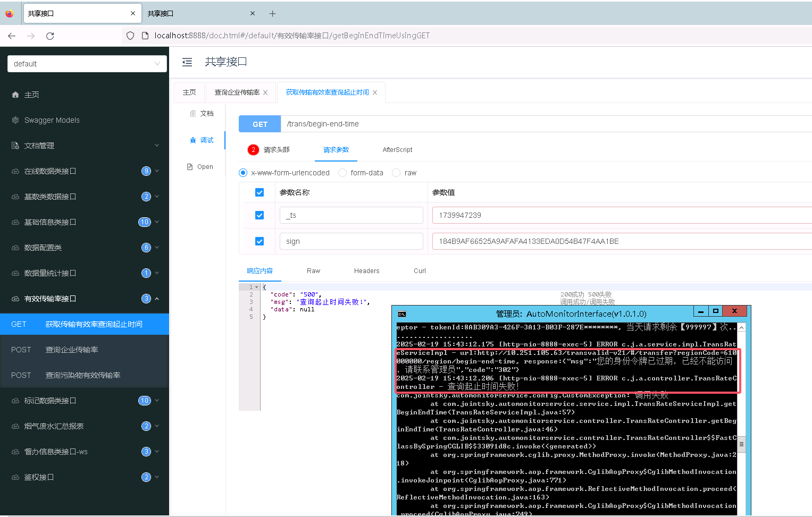Viewport: 812px width, 517px height.
Task: Expand the 文档管理 menu
Action: [157, 146]
